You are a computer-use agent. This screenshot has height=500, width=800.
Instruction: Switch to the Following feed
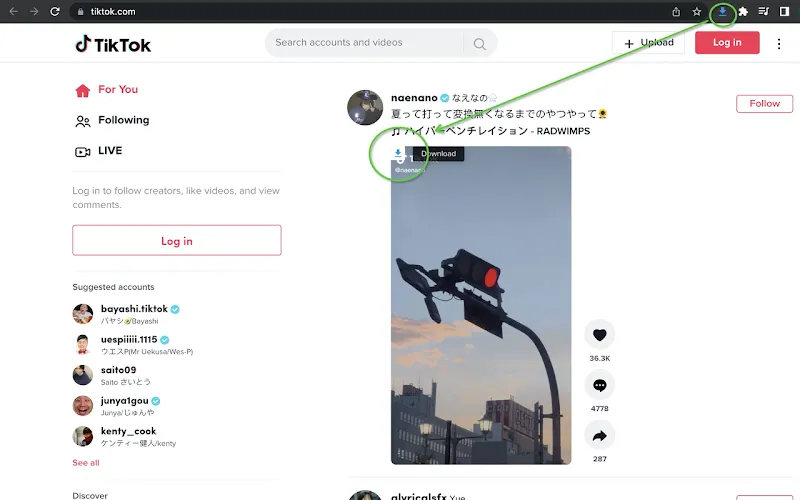tap(112, 120)
